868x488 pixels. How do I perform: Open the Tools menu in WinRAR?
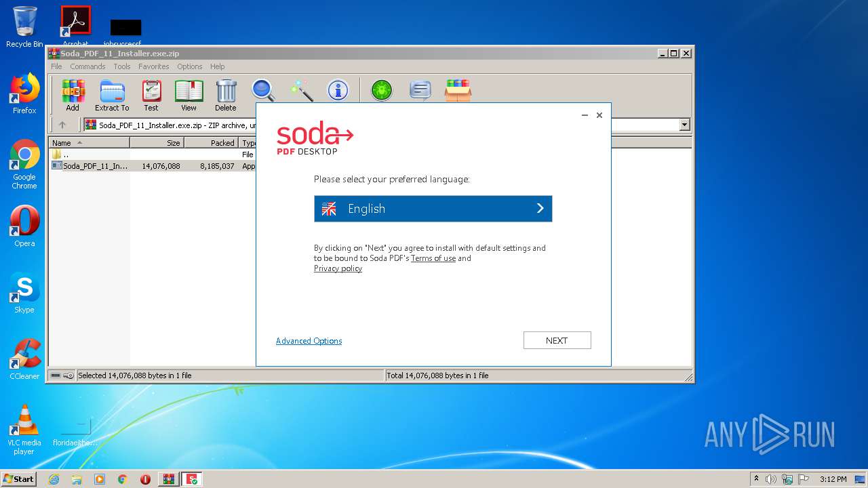(x=122, y=66)
